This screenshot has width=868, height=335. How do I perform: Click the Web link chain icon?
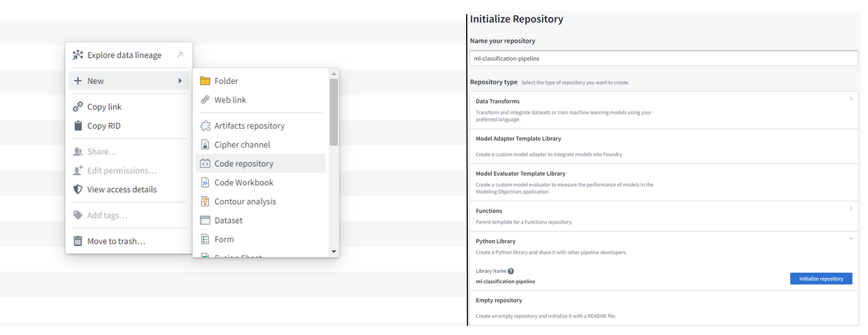(x=205, y=100)
